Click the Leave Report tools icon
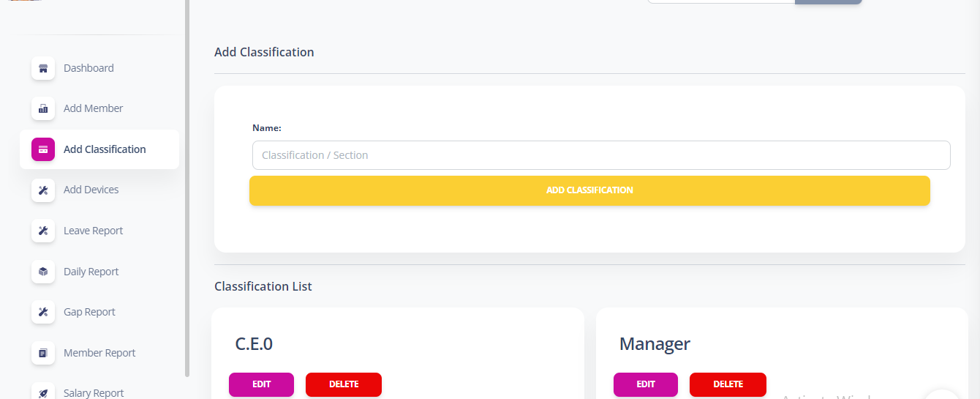The width and height of the screenshot is (980, 399). tap(43, 231)
